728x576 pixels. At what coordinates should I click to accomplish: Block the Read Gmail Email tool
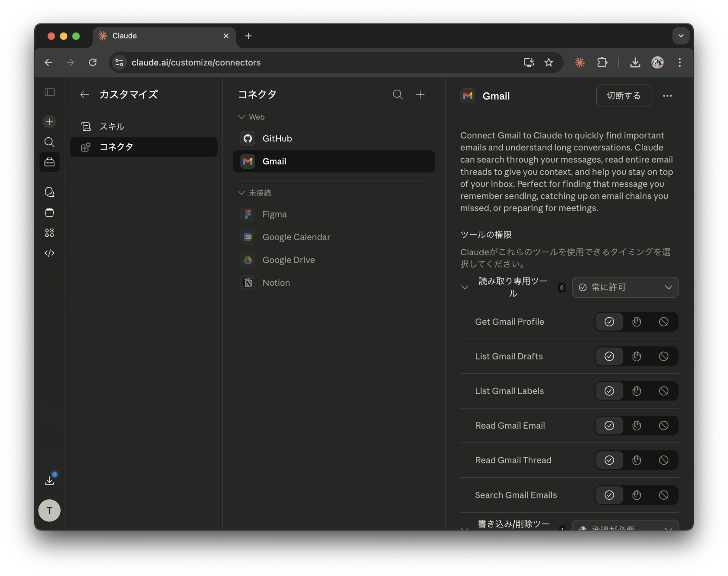tap(663, 426)
